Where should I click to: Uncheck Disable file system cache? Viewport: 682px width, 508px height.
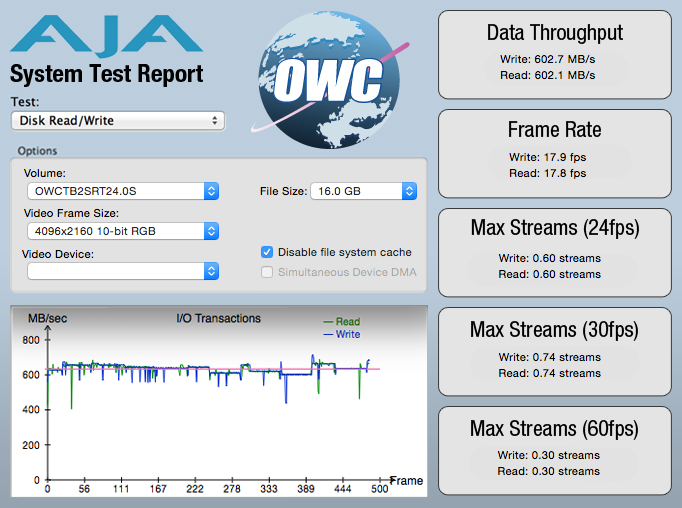tap(267, 252)
